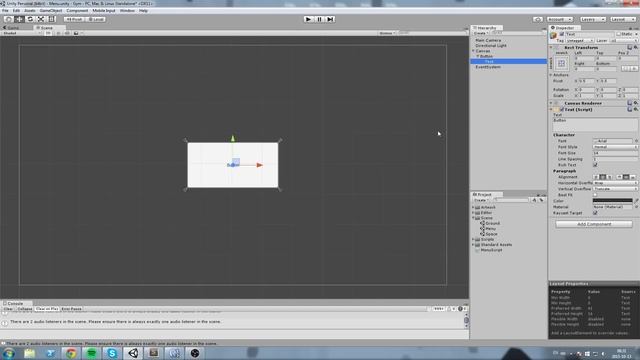Image resolution: width=640 pixels, height=360 pixels.
Task: Open the Hierarchy Create dropdown
Action: click(x=481, y=33)
